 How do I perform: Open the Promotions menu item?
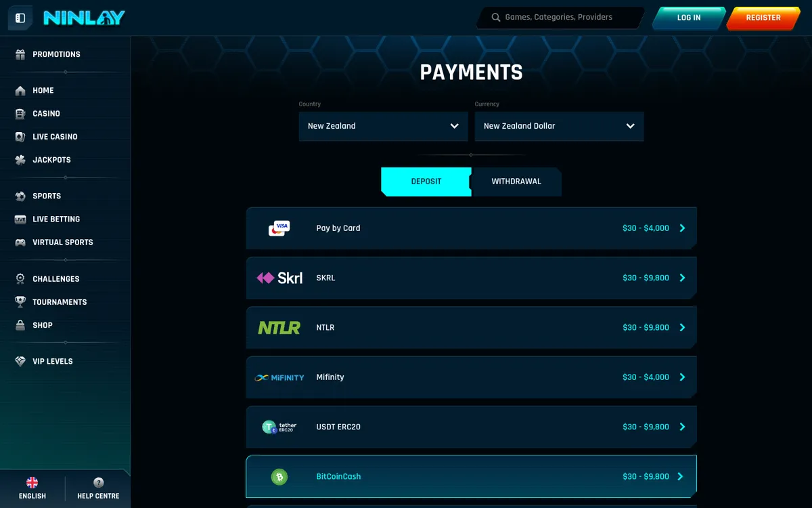tap(56, 54)
